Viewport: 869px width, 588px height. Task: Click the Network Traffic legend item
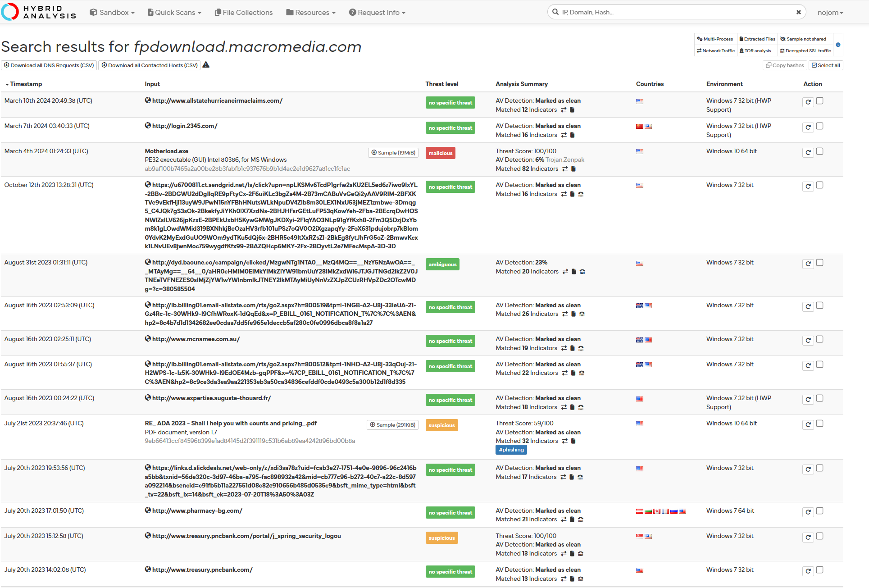point(715,51)
